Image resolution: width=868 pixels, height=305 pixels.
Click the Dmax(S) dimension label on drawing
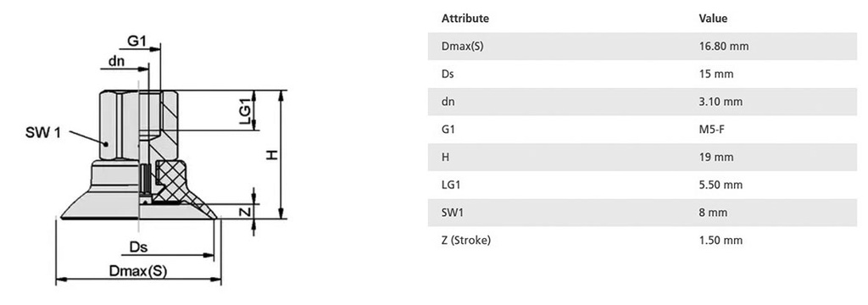[x=138, y=271]
